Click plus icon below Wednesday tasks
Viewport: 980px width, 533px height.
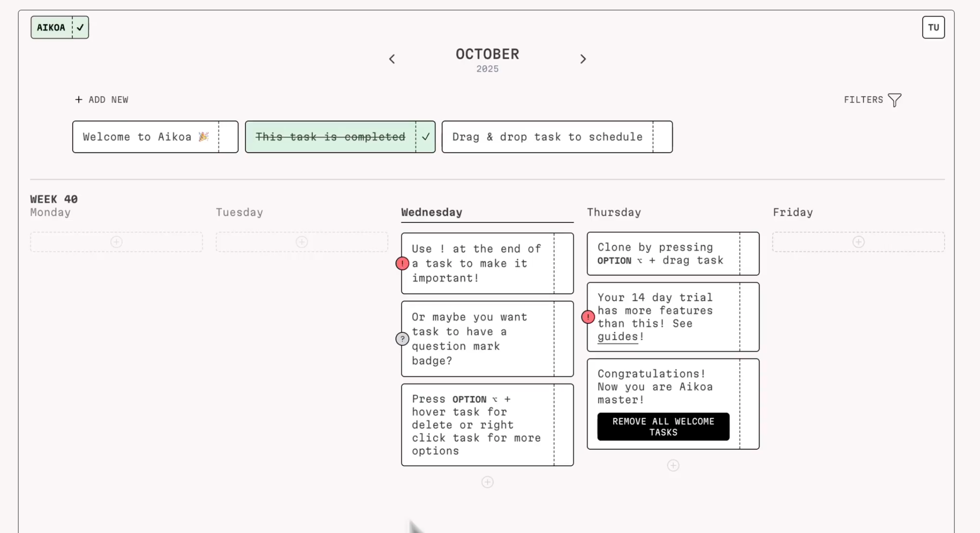coord(487,482)
